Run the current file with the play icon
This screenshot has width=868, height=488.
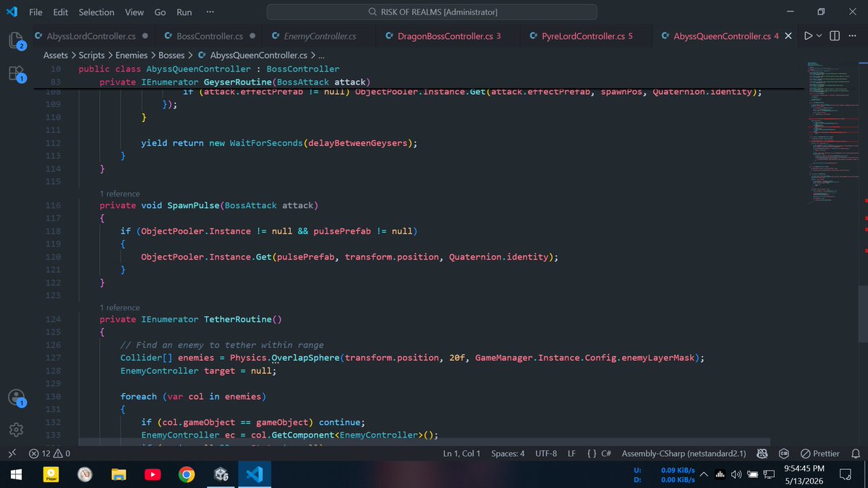tap(808, 36)
